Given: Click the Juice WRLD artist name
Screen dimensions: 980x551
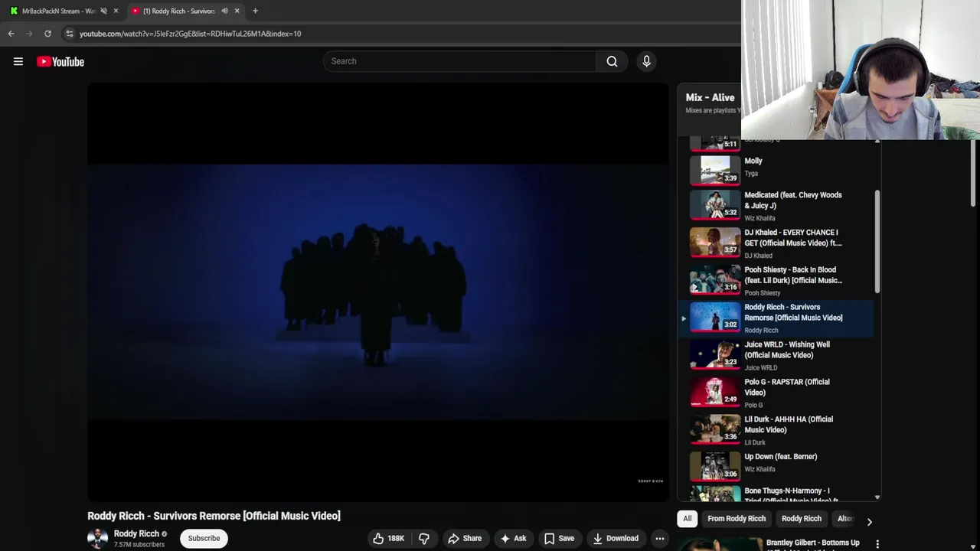Looking at the screenshot, I should click(x=760, y=367).
